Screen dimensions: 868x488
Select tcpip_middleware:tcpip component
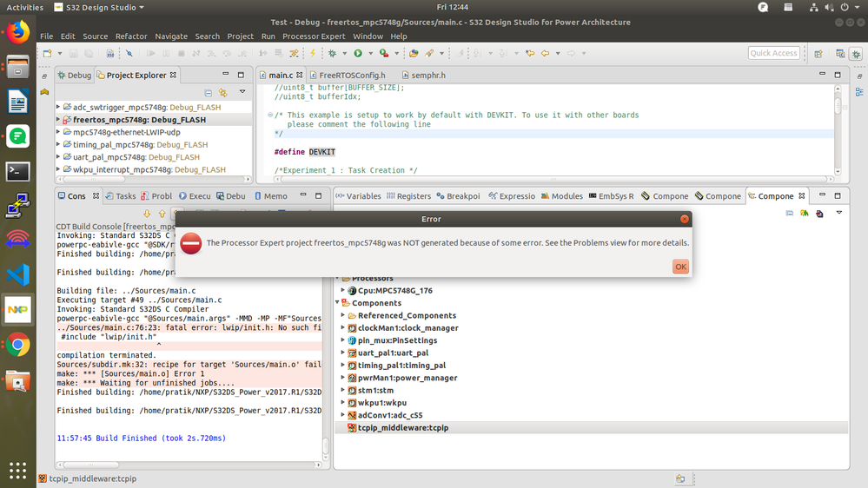pos(402,427)
